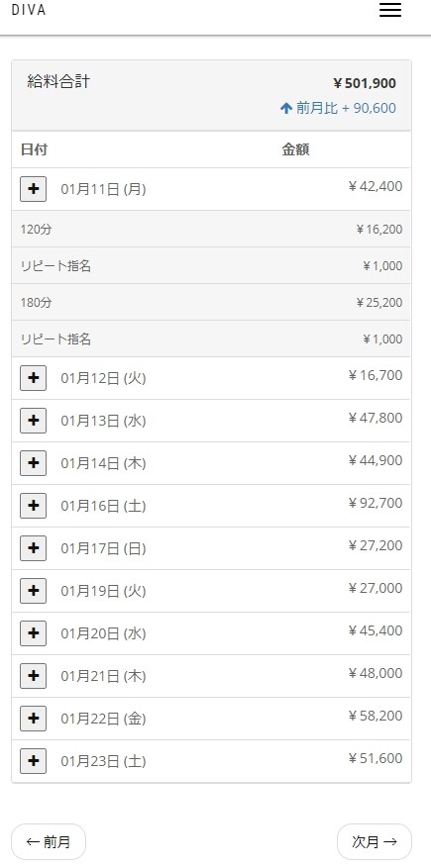
Task: Expand the 01月11日 (月) row plus icon
Action: (x=34, y=189)
